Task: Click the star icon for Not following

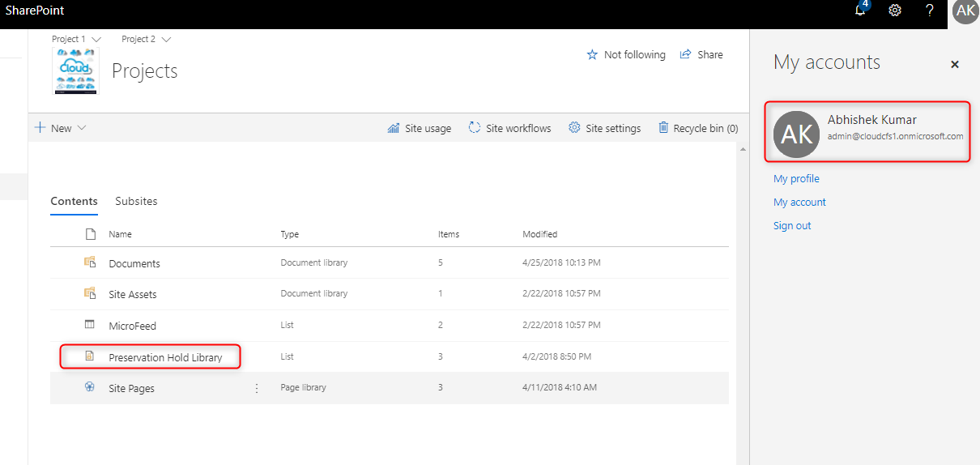Action: click(x=592, y=55)
